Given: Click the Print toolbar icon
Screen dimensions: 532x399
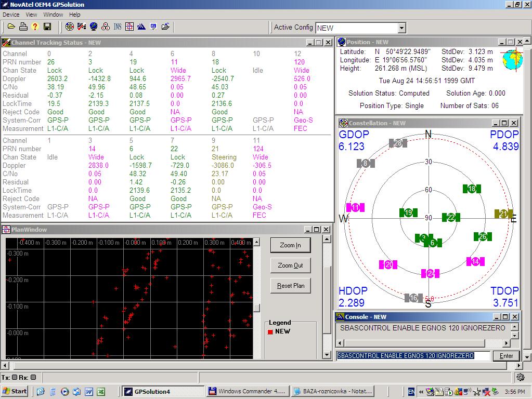Looking at the screenshot, I should pyautogui.click(x=23, y=27).
